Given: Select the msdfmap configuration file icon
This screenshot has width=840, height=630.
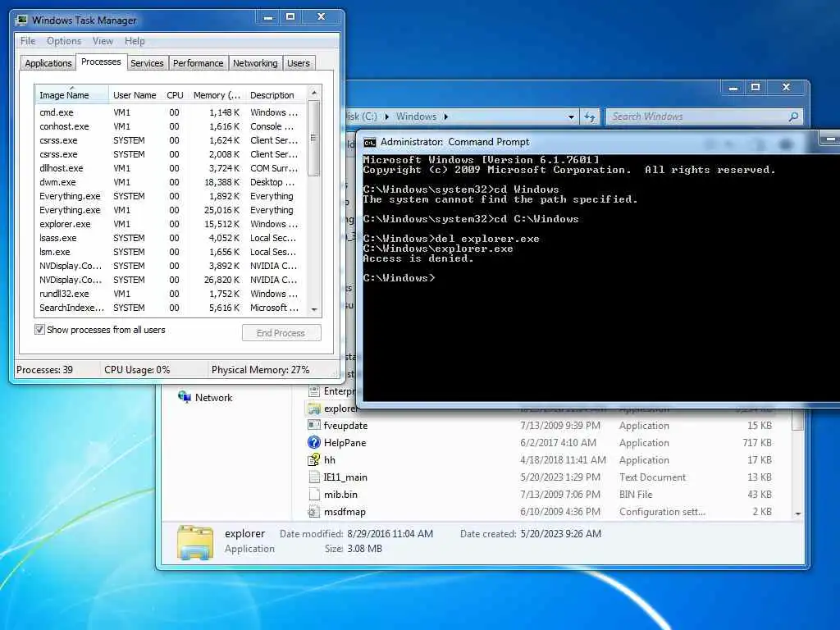Looking at the screenshot, I should 314,512.
